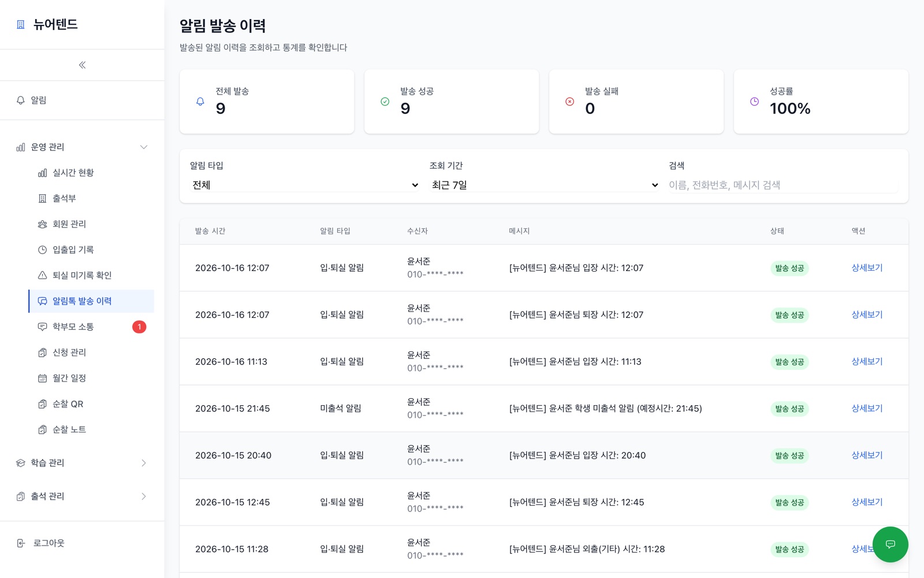The width and height of the screenshot is (924, 578).
Task: Open 신청 관리 page
Action: [91, 353]
